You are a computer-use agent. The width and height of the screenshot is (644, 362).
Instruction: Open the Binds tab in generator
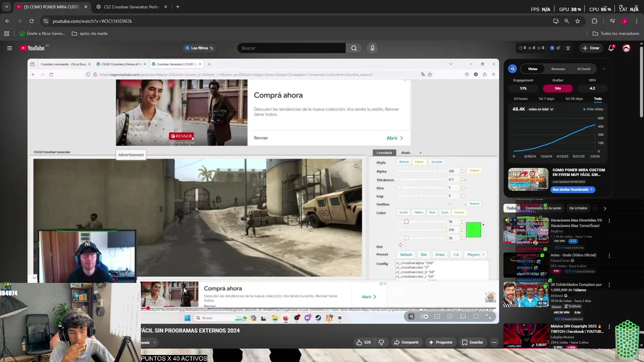pyautogui.click(x=406, y=153)
